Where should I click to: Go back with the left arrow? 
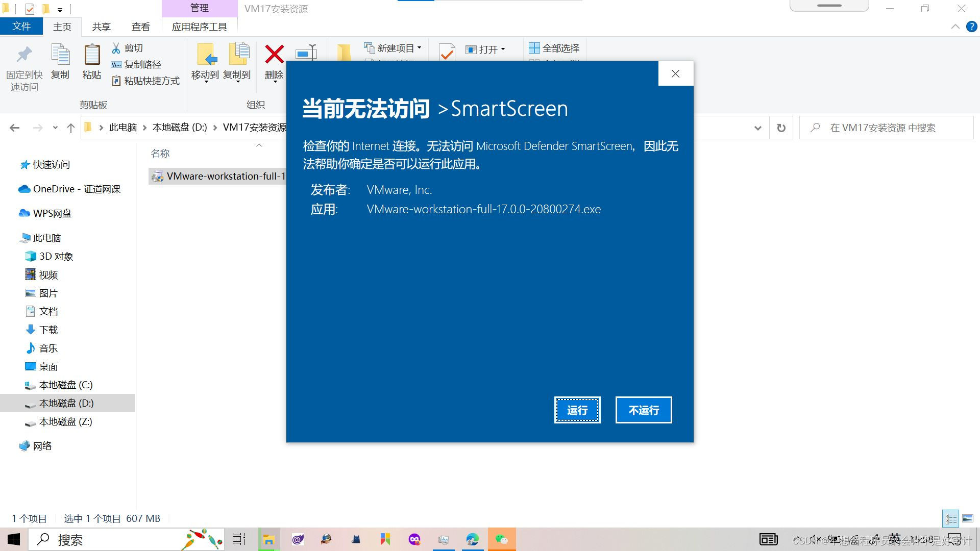click(15, 128)
